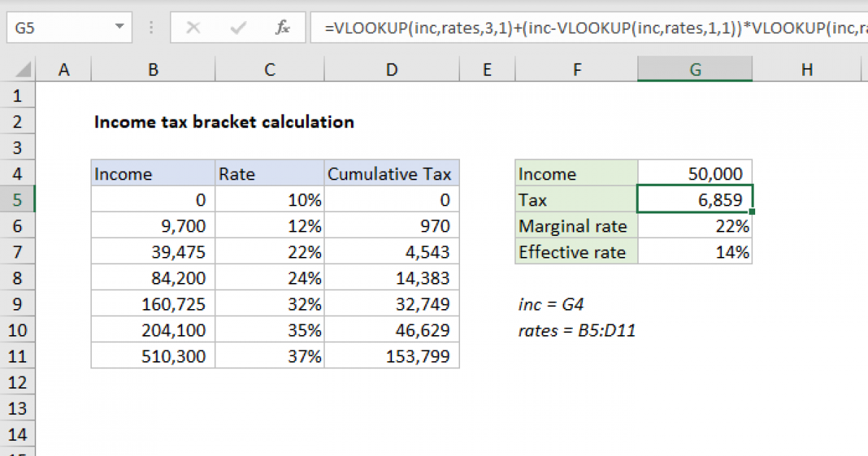Click the Income value cell 50,000
Viewport: 868px width, 456px height.
tap(694, 174)
